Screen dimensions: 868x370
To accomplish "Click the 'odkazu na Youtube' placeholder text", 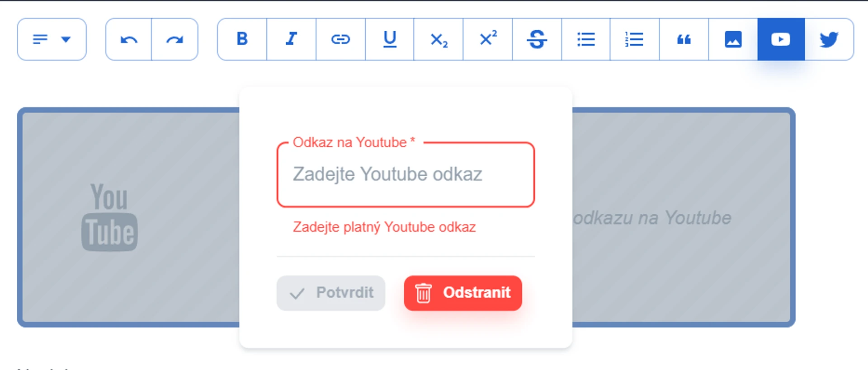I will point(652,218).
